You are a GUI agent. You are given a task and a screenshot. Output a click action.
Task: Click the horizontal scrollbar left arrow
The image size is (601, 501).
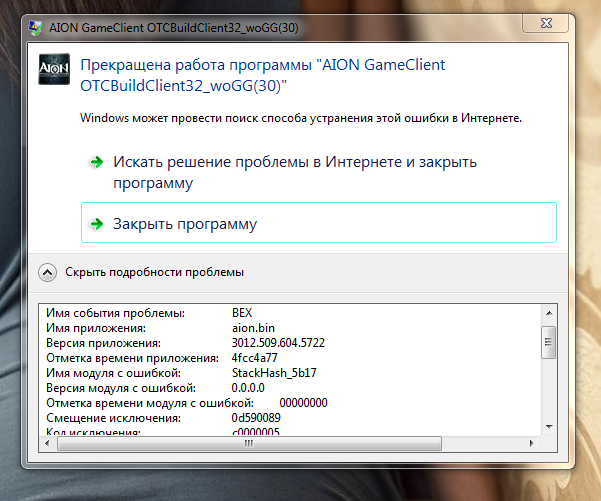click(x=47, y=444)
